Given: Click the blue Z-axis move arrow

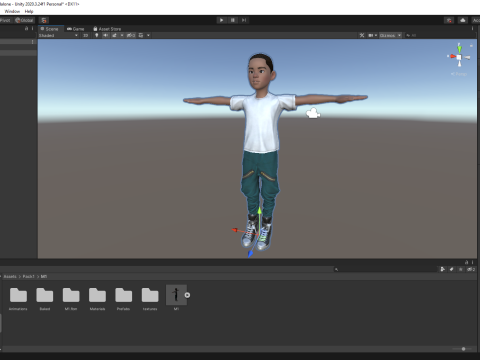Looking at the screenshot, I should pyautogui.click(x=250, y=254).
